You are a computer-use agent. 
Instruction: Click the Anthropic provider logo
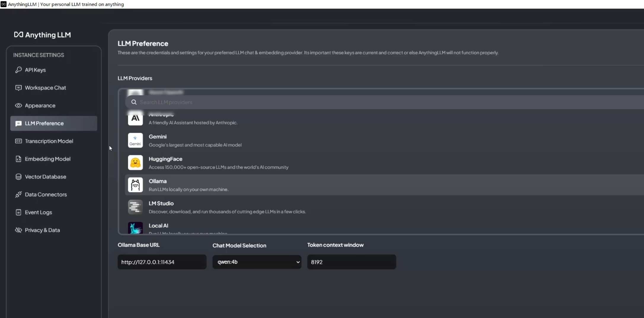[135, 118]
